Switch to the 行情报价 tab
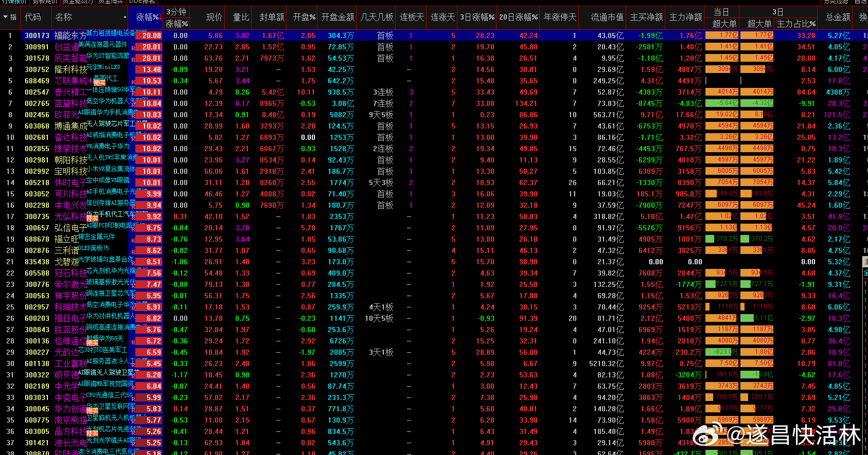 [13, 2]
